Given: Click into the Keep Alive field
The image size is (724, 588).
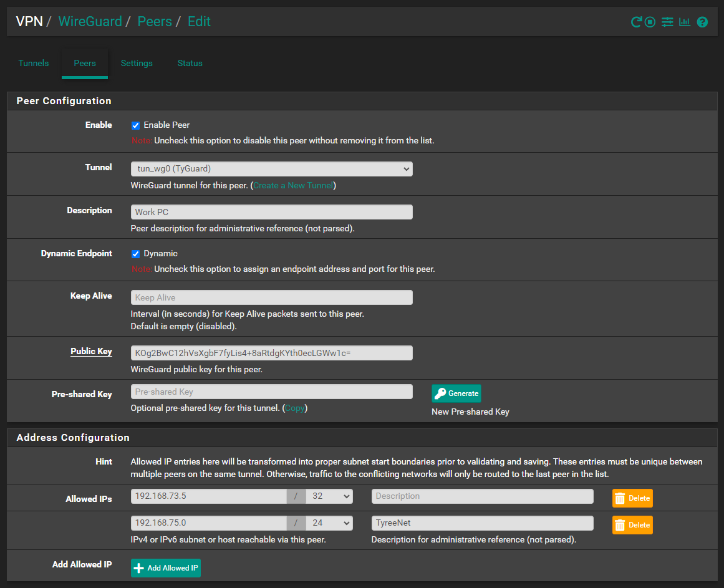Looking at the screenshot, I should 271,297.
